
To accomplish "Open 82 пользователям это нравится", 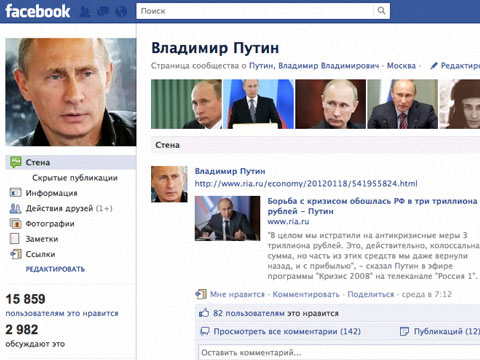I will click(x=276, y=313).
